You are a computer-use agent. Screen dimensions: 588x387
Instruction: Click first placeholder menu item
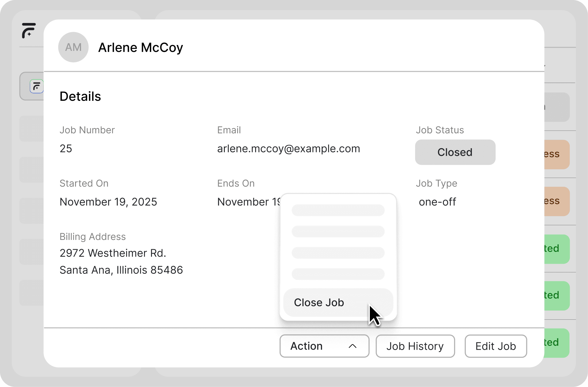(338, 210)
